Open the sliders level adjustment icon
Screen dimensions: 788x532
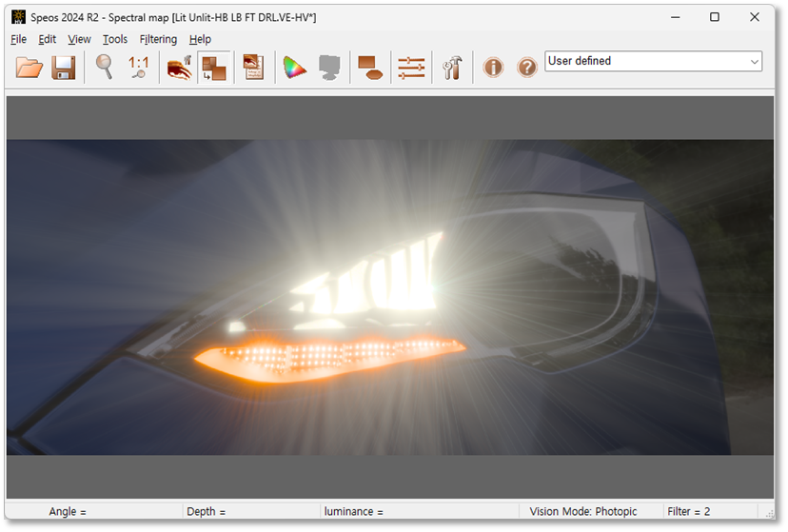point(411,67)
